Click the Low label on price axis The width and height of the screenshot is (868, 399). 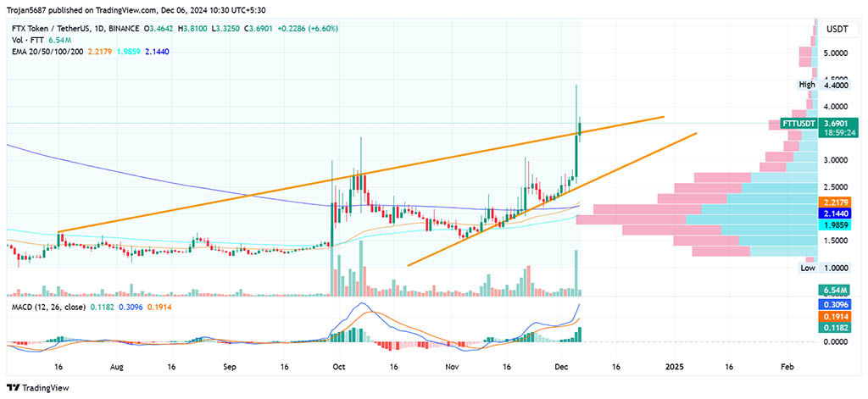coord(807,268)
